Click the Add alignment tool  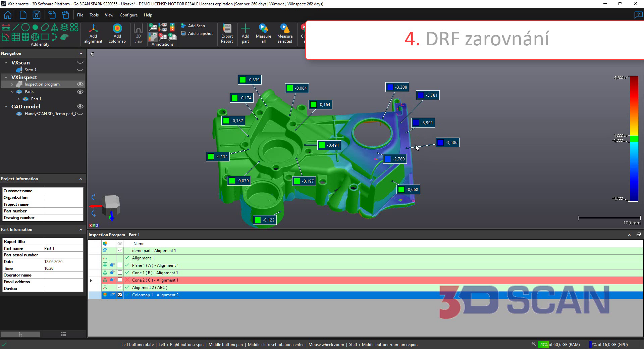93,34
